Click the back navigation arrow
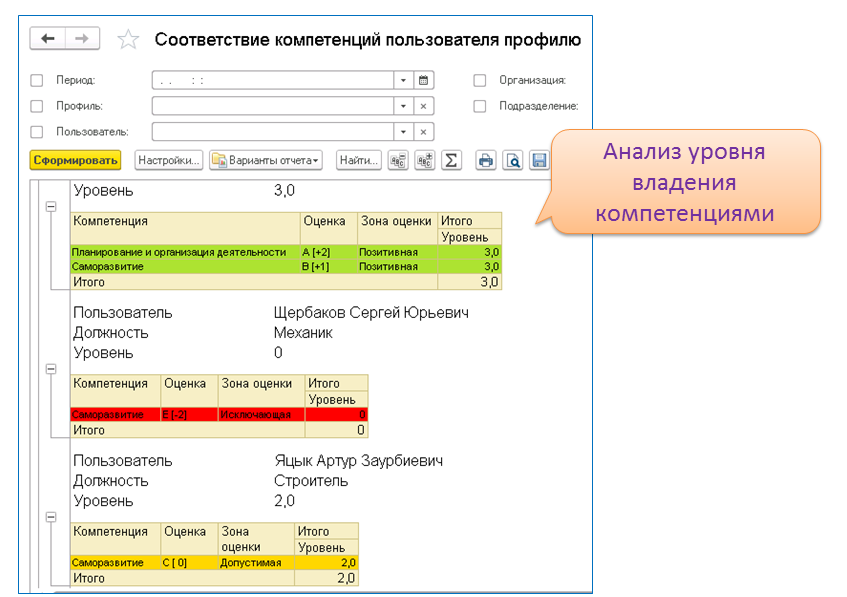This screenshot has height=597, width=847. [47, 39]
